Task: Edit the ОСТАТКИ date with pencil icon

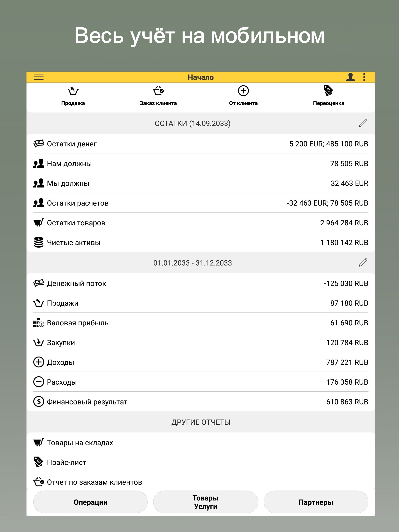Action: (x=363, y=123)
